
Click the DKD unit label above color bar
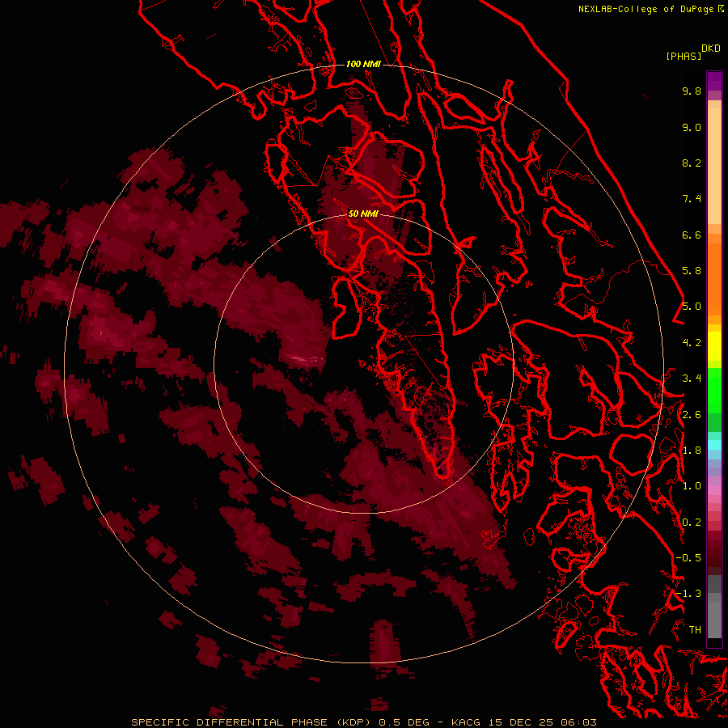tap(710, 49)
